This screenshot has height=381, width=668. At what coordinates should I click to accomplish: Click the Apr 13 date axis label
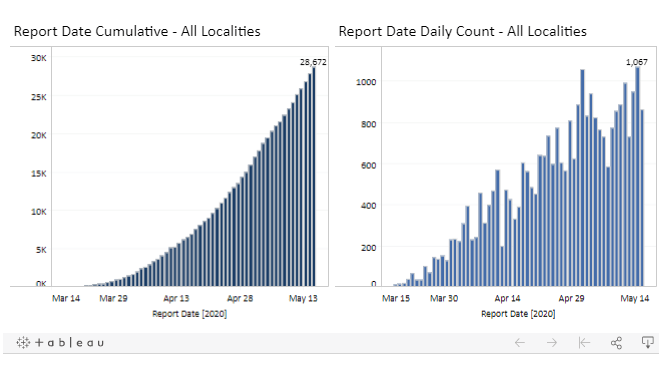(x=176, y=298)
